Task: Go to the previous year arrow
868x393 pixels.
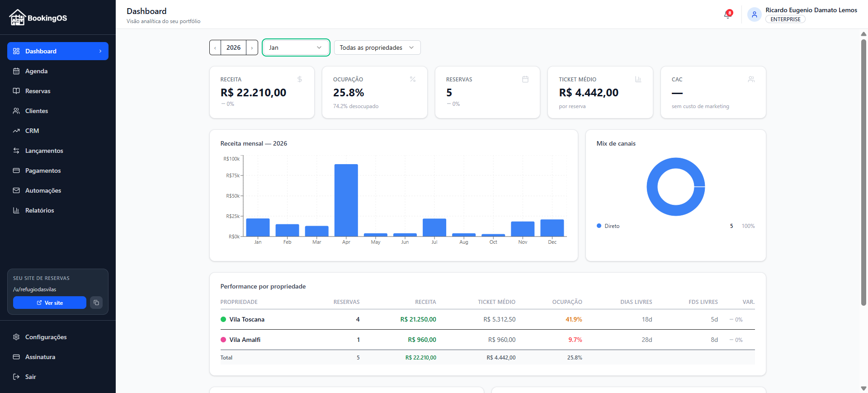Action: pyautogui.click(x=215, y=47)
